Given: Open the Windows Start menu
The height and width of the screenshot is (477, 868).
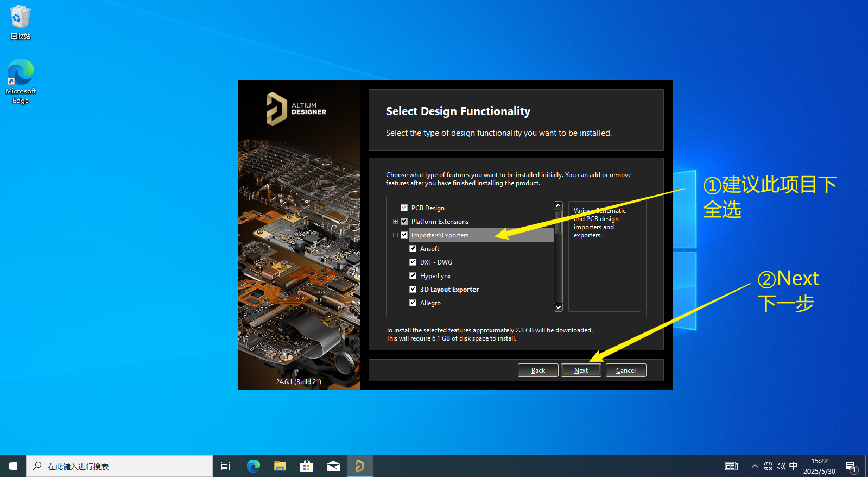Looking at the screenshot, I should pos(13,466).
